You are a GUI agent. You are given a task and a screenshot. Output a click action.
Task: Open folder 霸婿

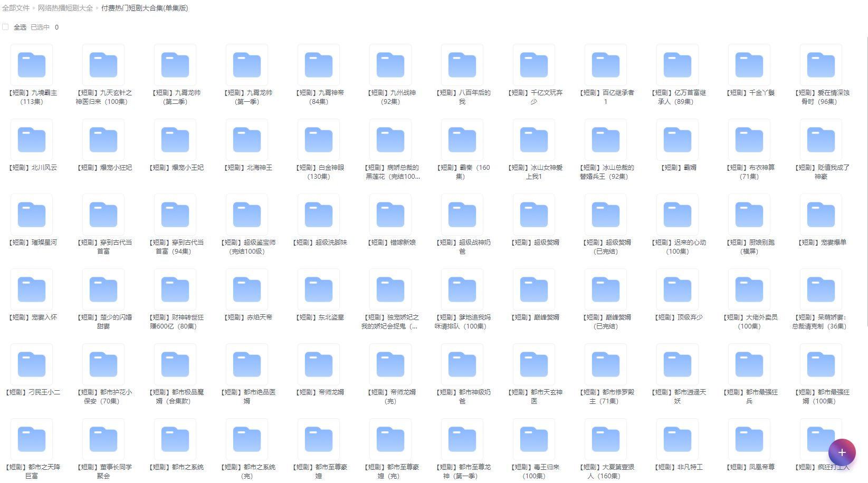click(678, 140)
